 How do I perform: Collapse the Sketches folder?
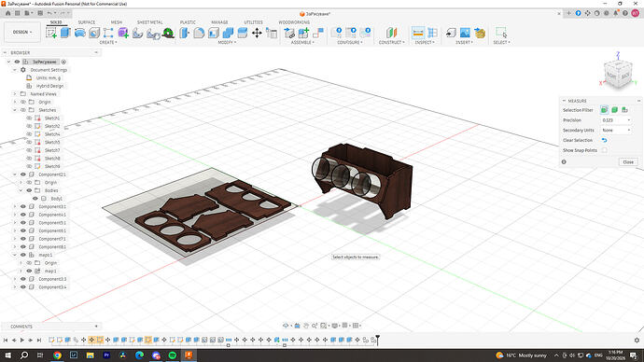coord(15,110)
